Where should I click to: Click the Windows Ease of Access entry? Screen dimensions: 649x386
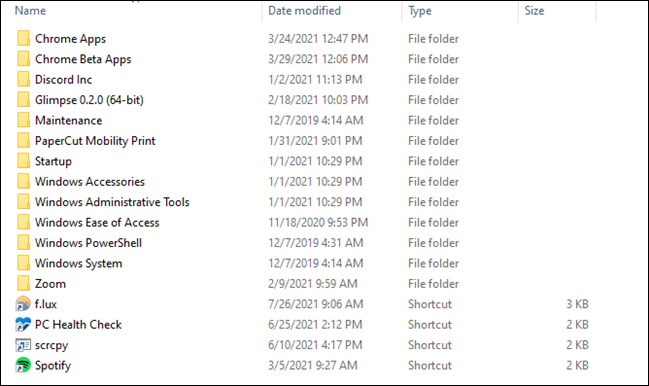click(x=97, y=222)
